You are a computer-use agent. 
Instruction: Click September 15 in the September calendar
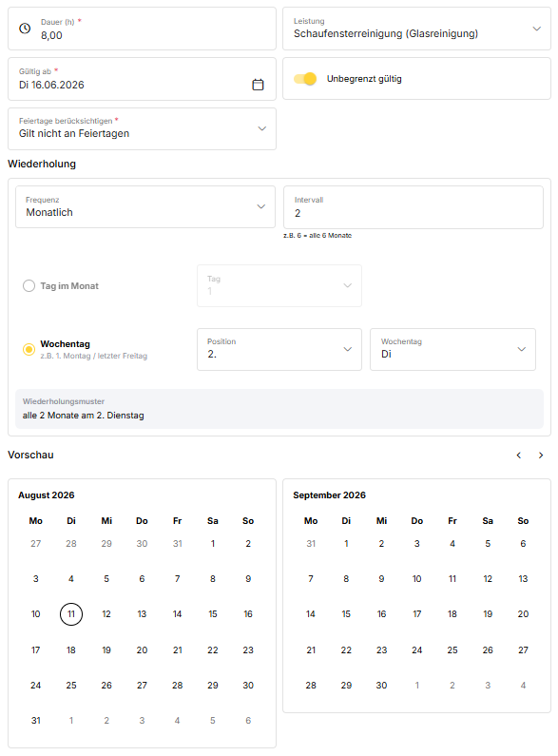coord(346,614)
